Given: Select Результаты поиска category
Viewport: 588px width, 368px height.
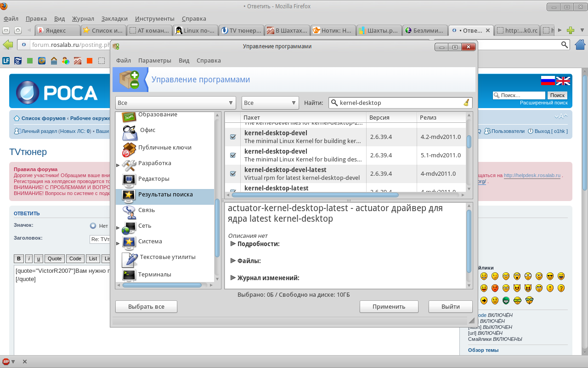Looking at the screenshot, I should point(165,196).
